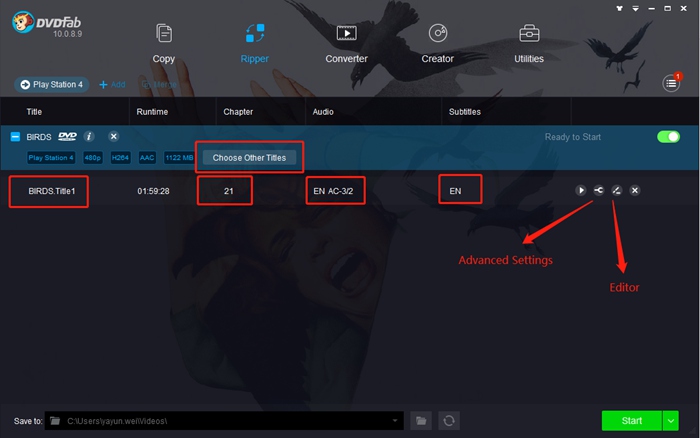Click the 480p resolution tag
Viewport: 700px width, 438px height.
[93, 158]
